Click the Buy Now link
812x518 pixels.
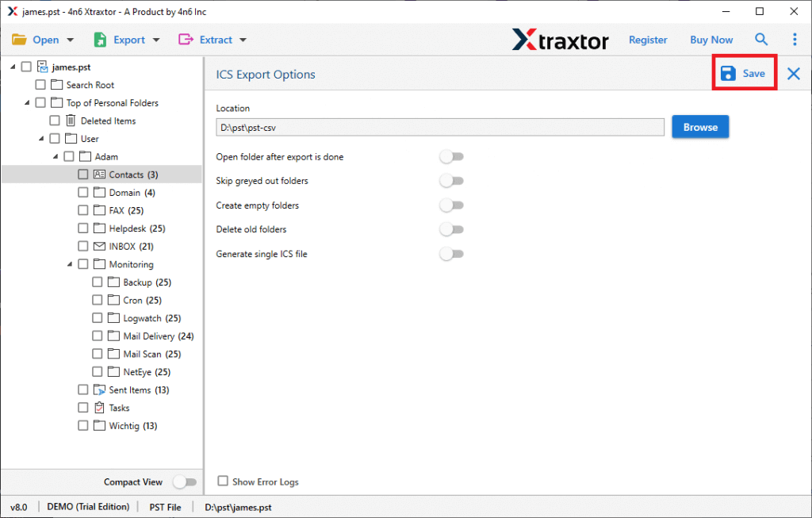[711, 40]
